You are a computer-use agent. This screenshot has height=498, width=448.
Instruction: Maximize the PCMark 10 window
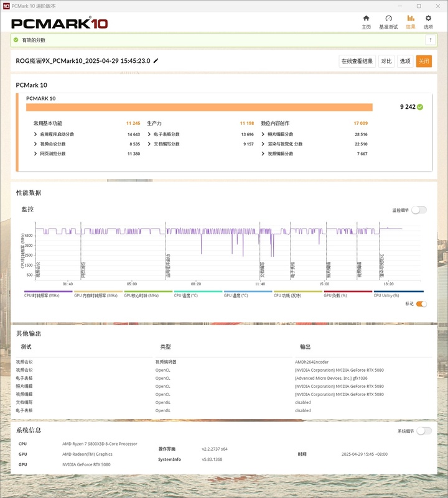click(x=419, y=6)
